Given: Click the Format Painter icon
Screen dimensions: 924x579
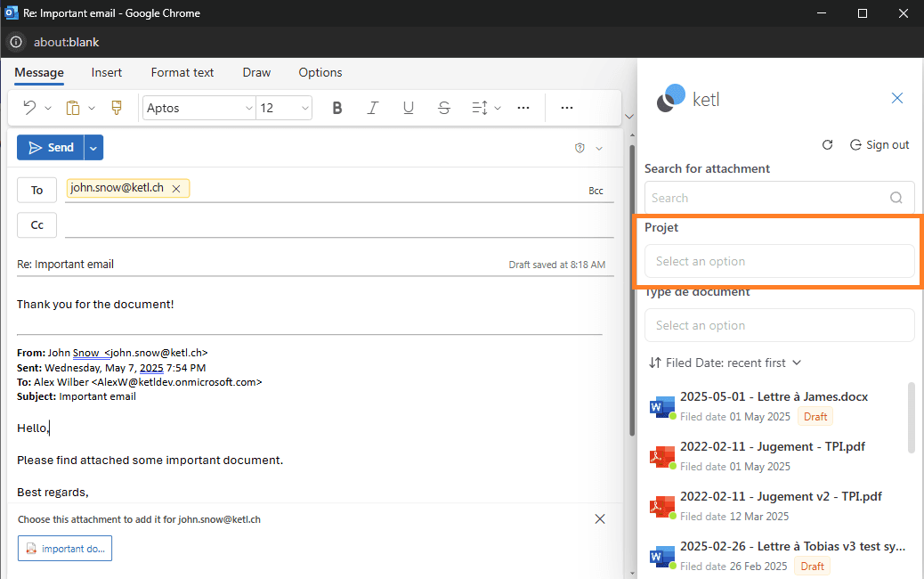Looking at the screenshot, I should pyautogui.click(x=116, y=108).
